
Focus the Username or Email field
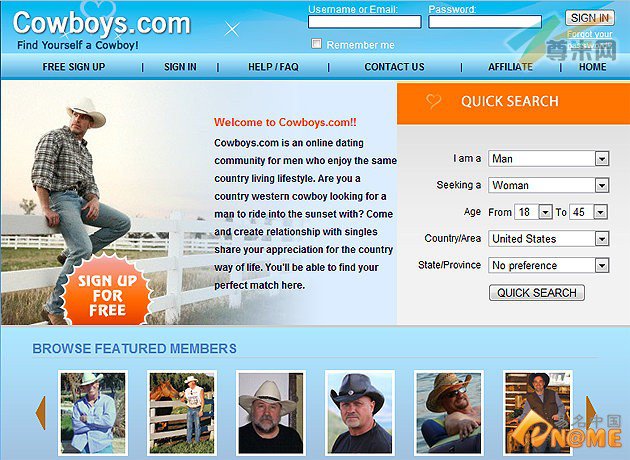click(365, 22)
